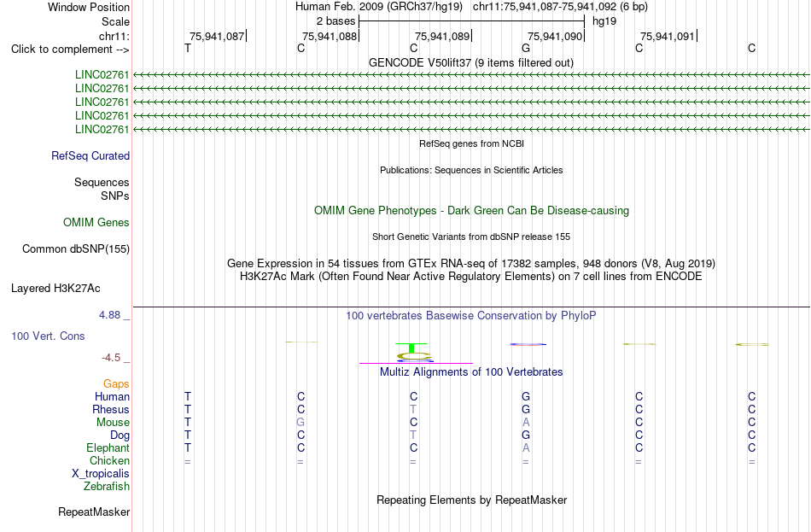Click the blue bar in the PhyloP track
This screenshot has width=811, height=532.
click(528, 344)
